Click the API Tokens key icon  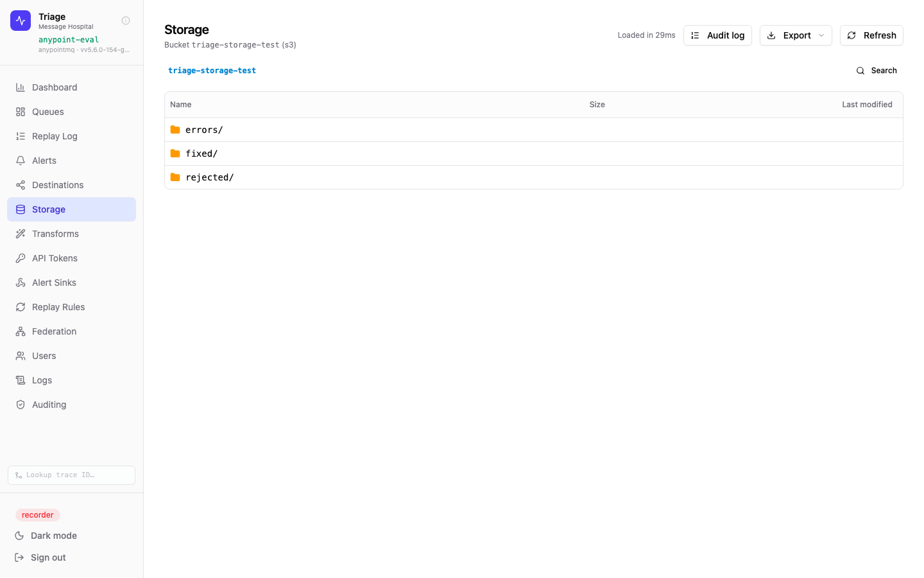point(21,258)
